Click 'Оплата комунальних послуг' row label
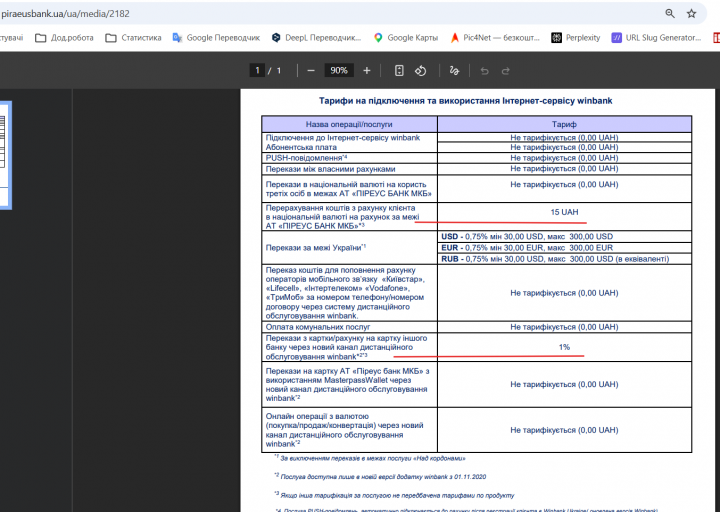 [x=318, y=327]
